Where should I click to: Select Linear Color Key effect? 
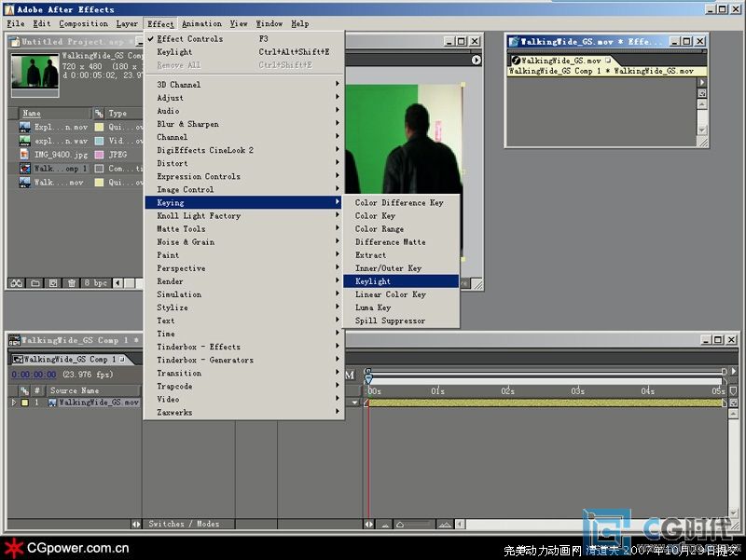tap(401, 294)
